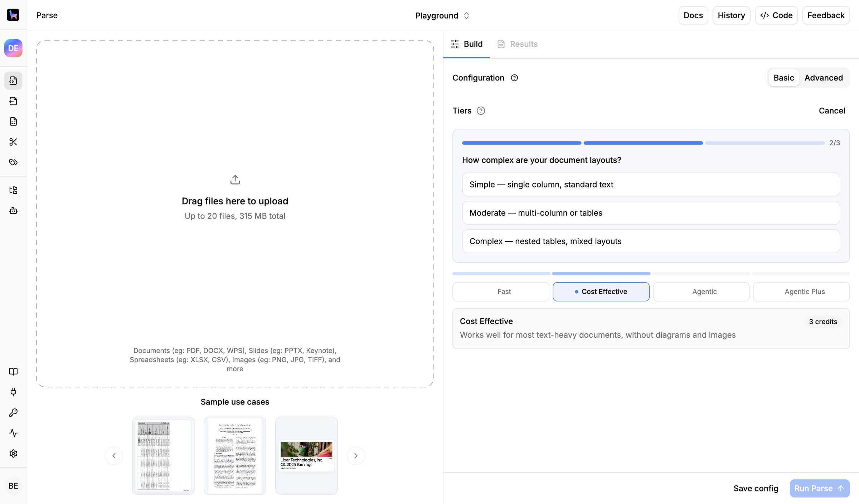Open History
Image resolution: width=859 pixels, height=504 pixels.
point(731,15)
